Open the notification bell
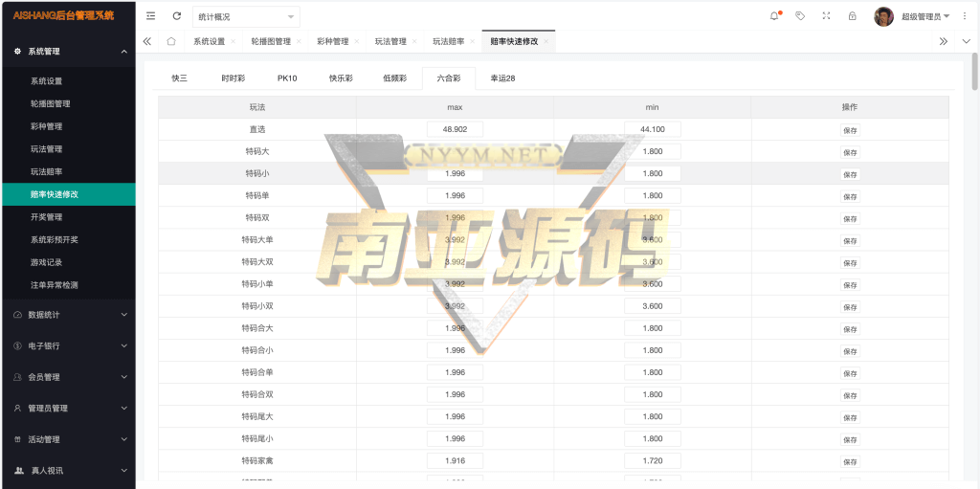This screenshot has width=980, height=489. point(774,16)
